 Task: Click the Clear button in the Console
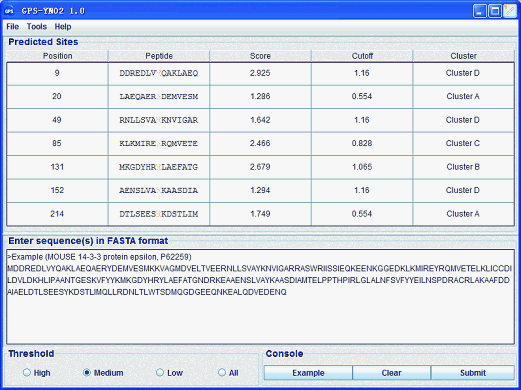coord(392,373)
